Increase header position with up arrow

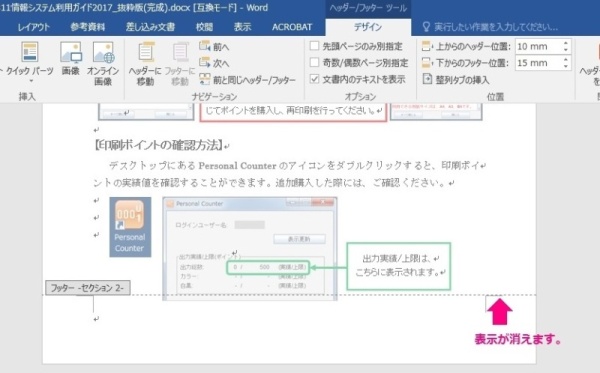[566, 43]
